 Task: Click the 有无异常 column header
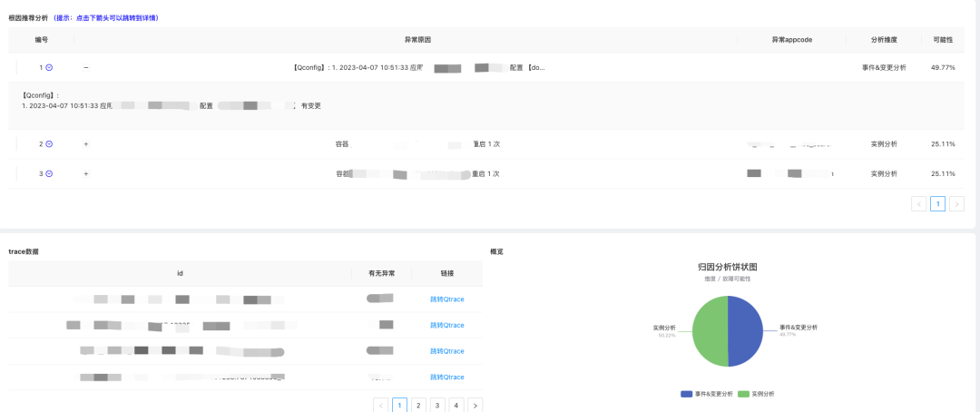[x=382, y=273]
